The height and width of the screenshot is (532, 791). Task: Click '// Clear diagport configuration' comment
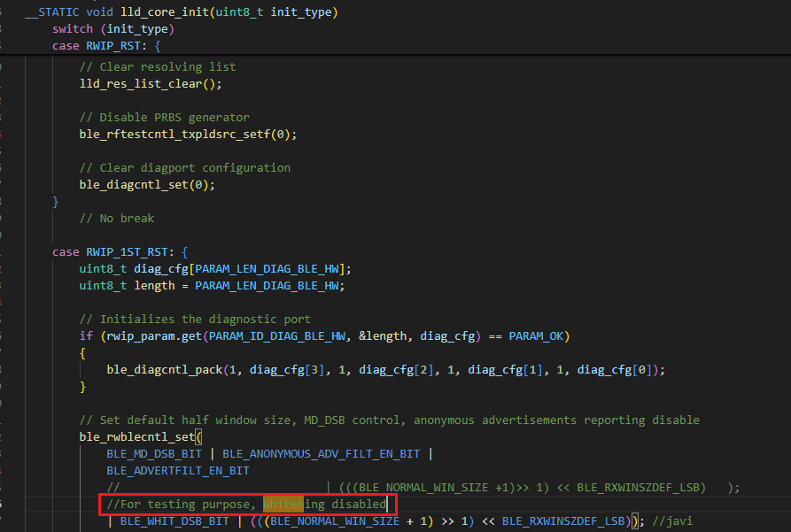point(184,167)
